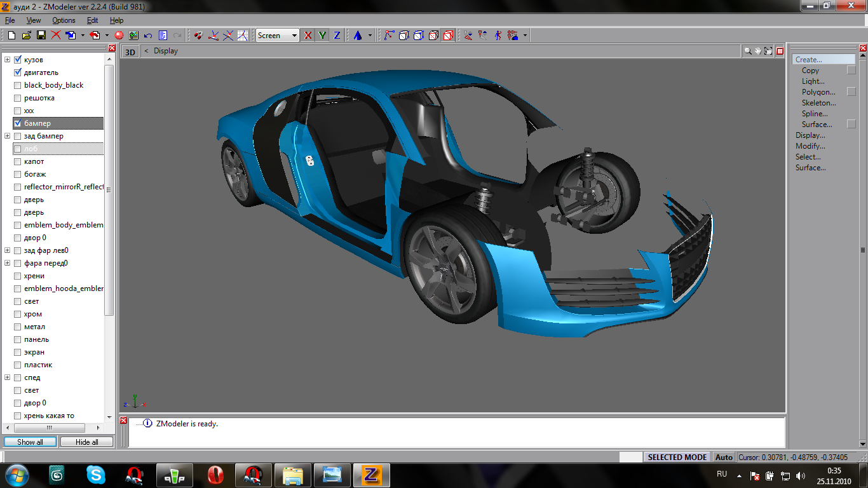The image size is (868, 488).
Task: Toggle the X axis constraint button
Action: 308,36
